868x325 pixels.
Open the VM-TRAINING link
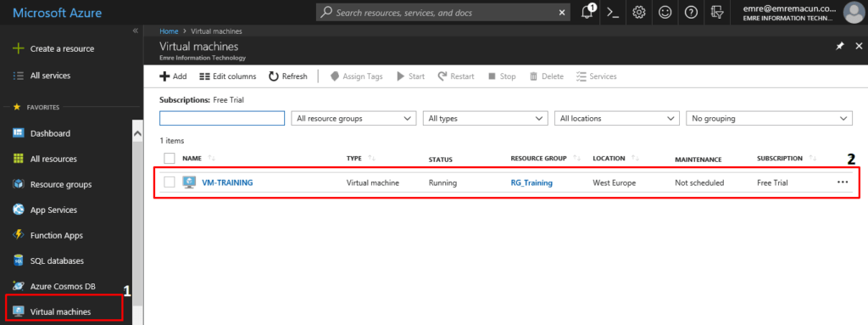(x=227, y=182)
